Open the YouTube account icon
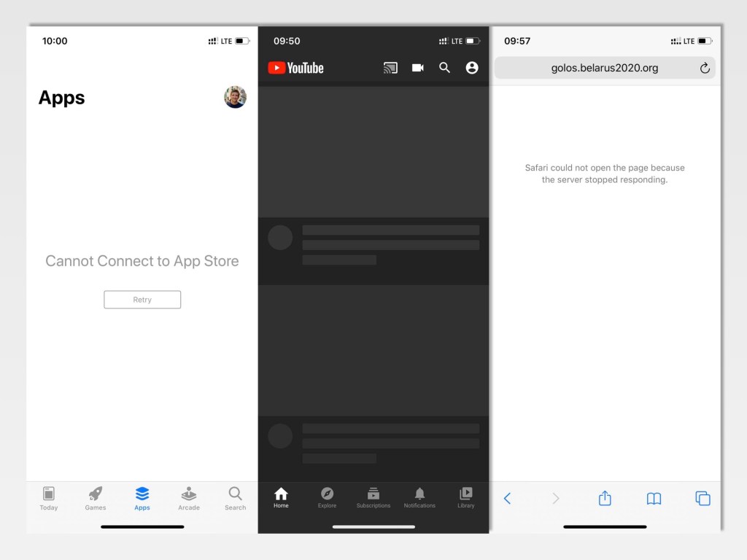 point(472,68)
